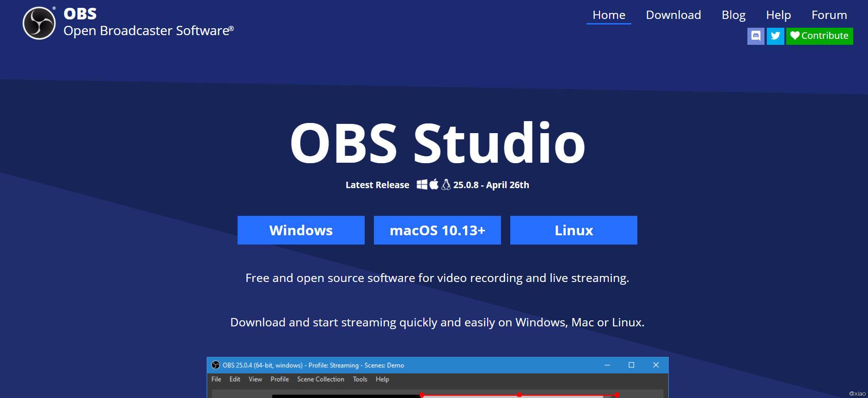The height and width of the screenshot is (398, 868).
Task: Maximize the OBS 25.0.4 screenshot window
Action: tap(631, 365)
